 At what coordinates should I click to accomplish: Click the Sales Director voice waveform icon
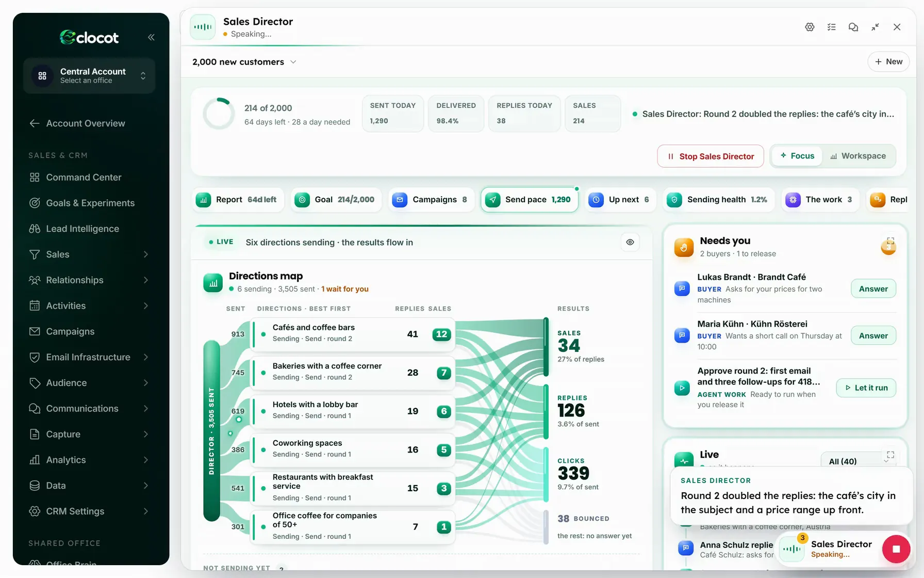tap(203, 27)
